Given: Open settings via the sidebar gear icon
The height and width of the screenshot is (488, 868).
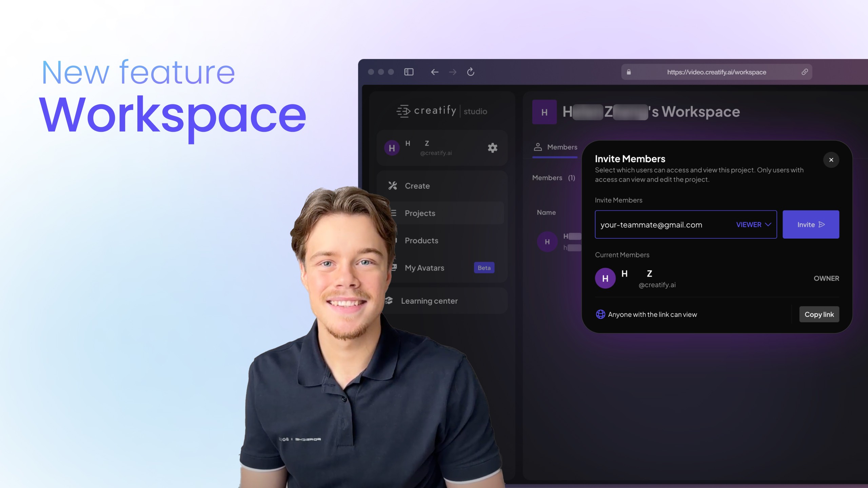Looking at the screenshot, I should pyautogui.click(x=492, y=148).
